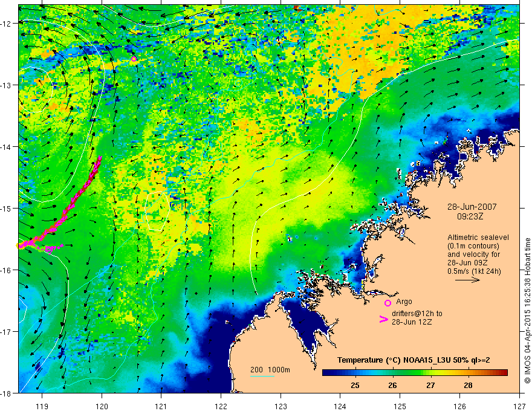Click longitude axis label 125
This screenshot has width=532, height=411.
tap(400, 406)
